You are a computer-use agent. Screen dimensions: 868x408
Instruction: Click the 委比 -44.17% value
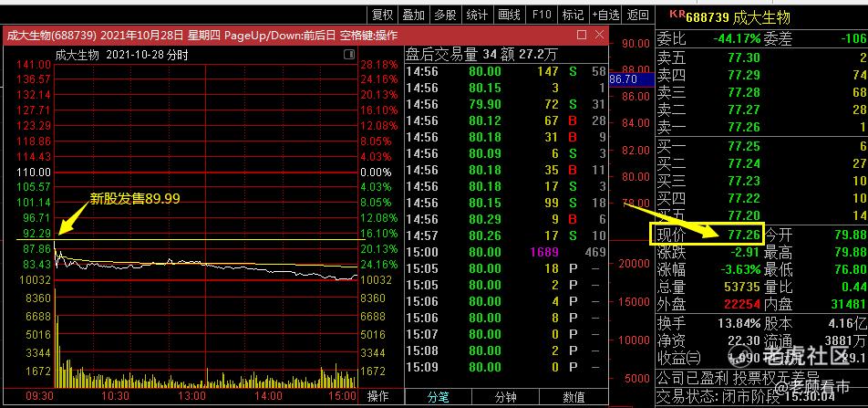737,39
